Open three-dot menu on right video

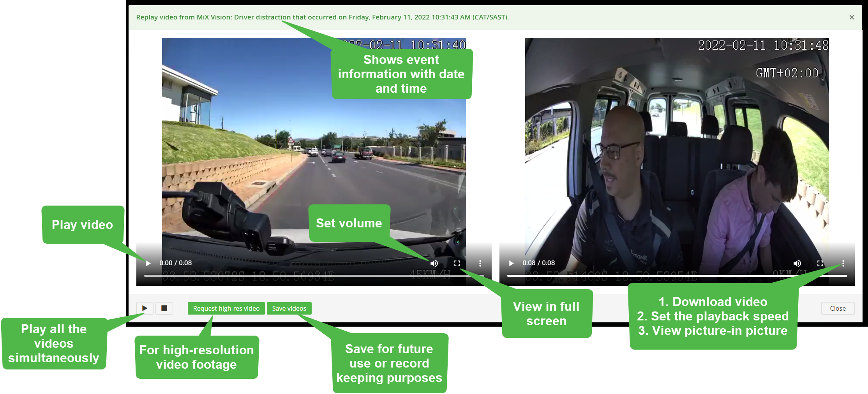pyautogui.click(x=843, y=264)
